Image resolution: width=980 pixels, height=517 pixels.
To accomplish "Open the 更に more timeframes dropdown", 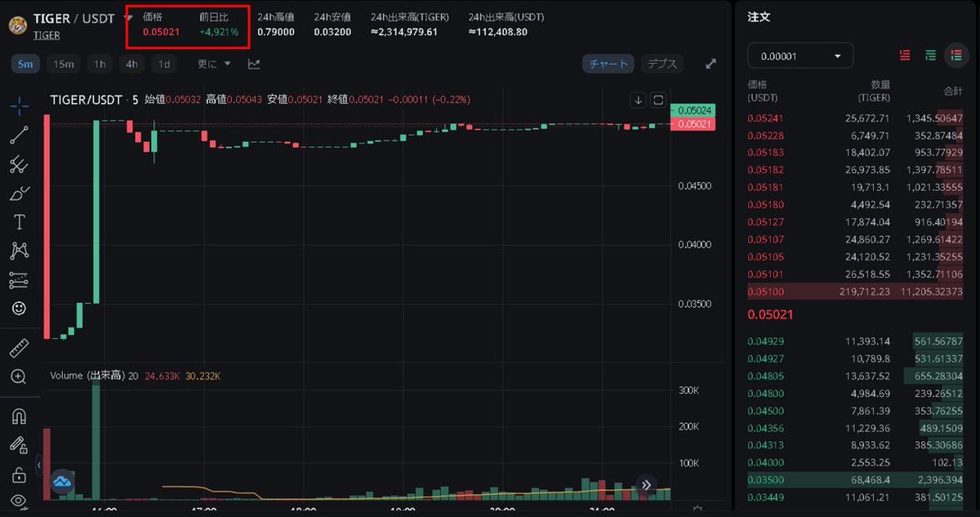I will click(x=215, y=64).
